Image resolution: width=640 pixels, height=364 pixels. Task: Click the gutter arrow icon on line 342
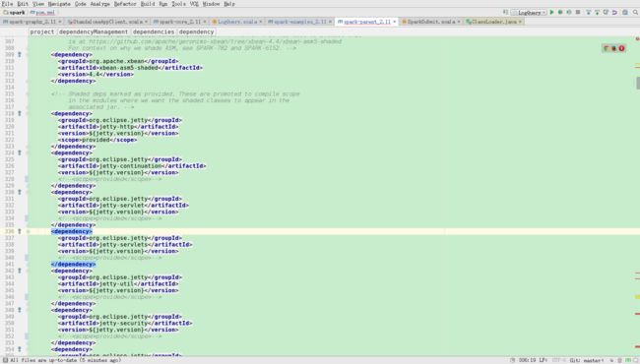click(x=19, y=271)
